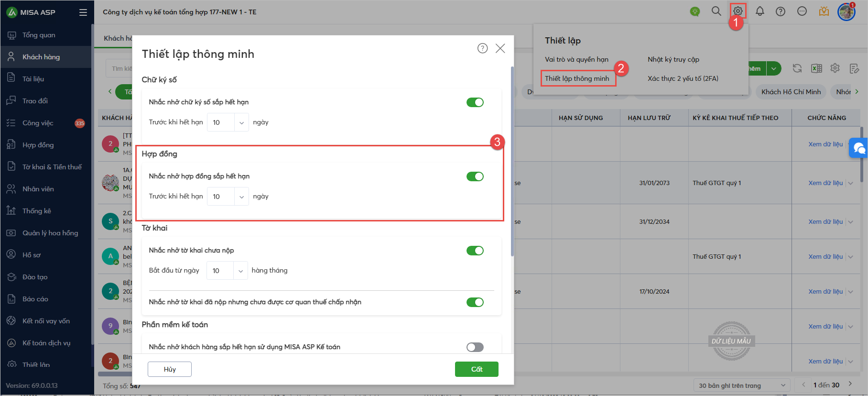This screenshot has height=396, width=868.
Task: Open the orange certificate icon in top bar
Action: click(824, 11)
